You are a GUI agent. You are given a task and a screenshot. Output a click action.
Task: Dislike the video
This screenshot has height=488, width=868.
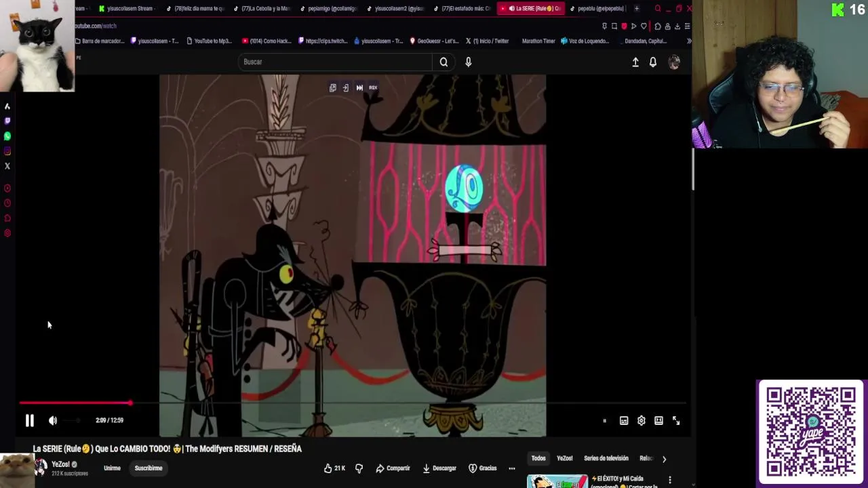359,468
